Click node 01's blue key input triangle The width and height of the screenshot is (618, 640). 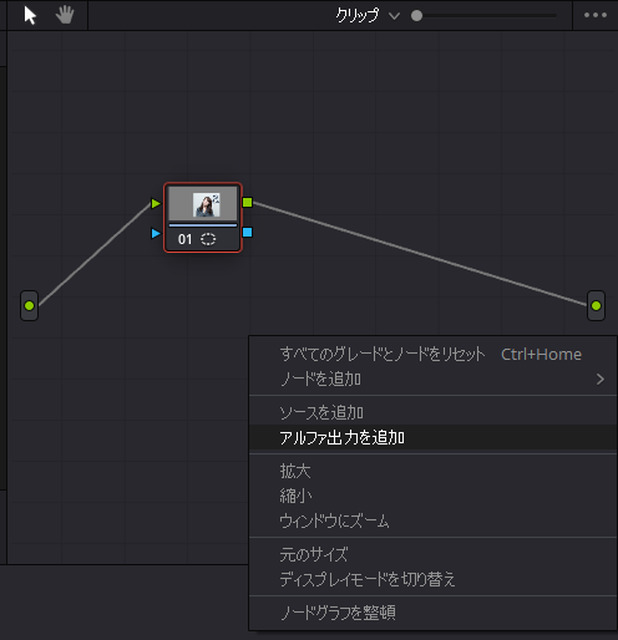156,233
